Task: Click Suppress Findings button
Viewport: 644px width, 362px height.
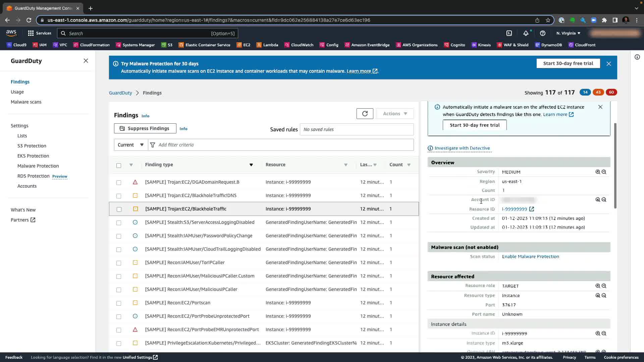Action: 145,128
